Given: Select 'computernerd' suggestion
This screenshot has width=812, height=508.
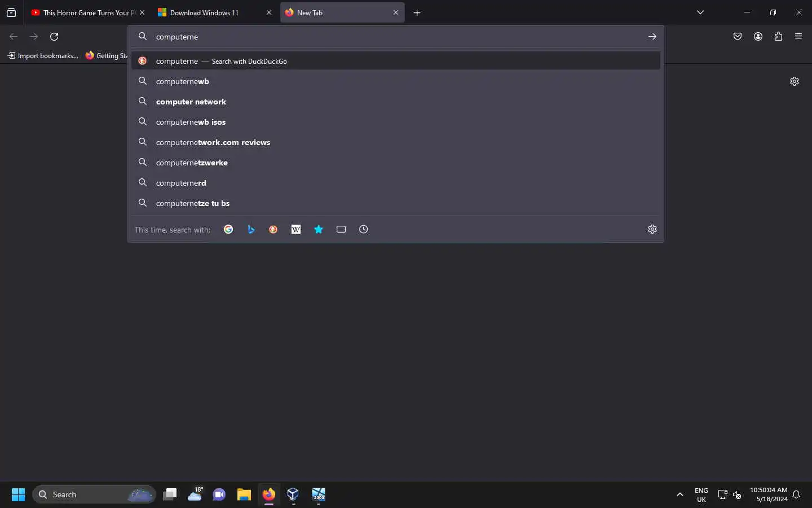Looking at the screenshot, I should point(396,183).
